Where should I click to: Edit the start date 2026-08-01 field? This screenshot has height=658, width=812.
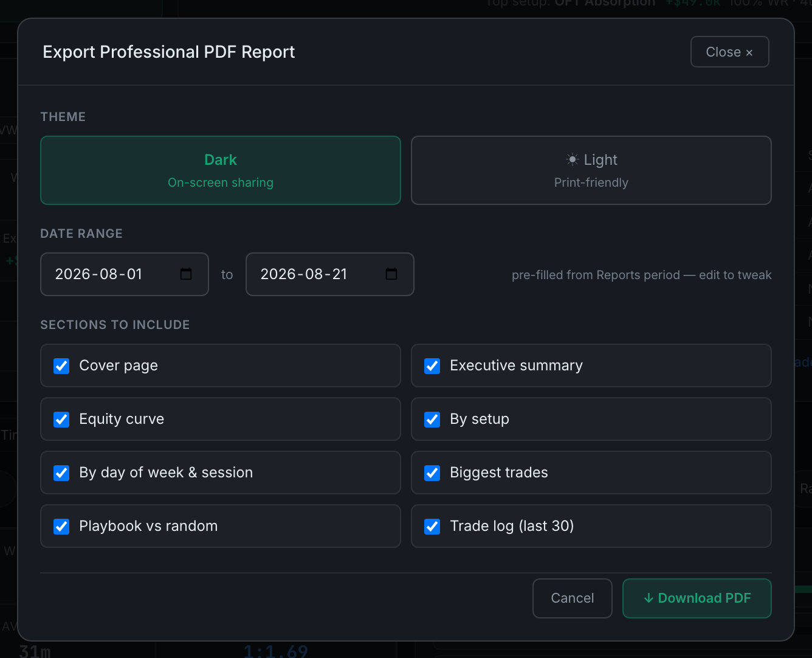pos(125,274)
